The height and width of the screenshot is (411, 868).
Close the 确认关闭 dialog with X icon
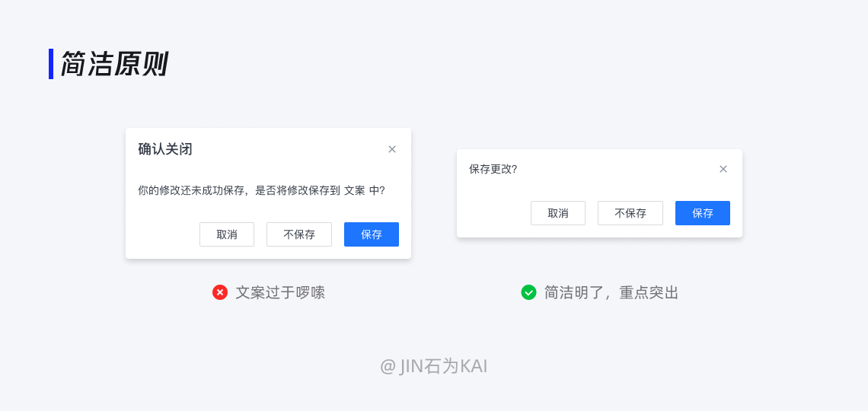click(392, 149)
